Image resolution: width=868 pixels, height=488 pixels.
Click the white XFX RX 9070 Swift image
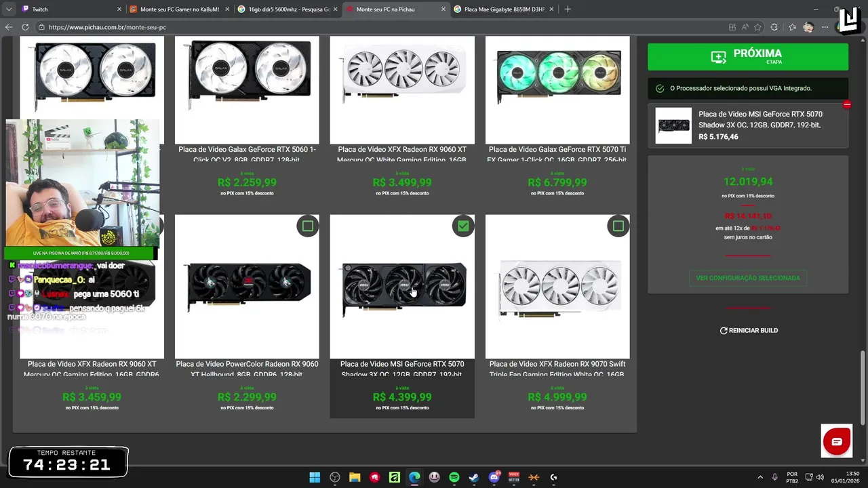(x=557, y=287)
